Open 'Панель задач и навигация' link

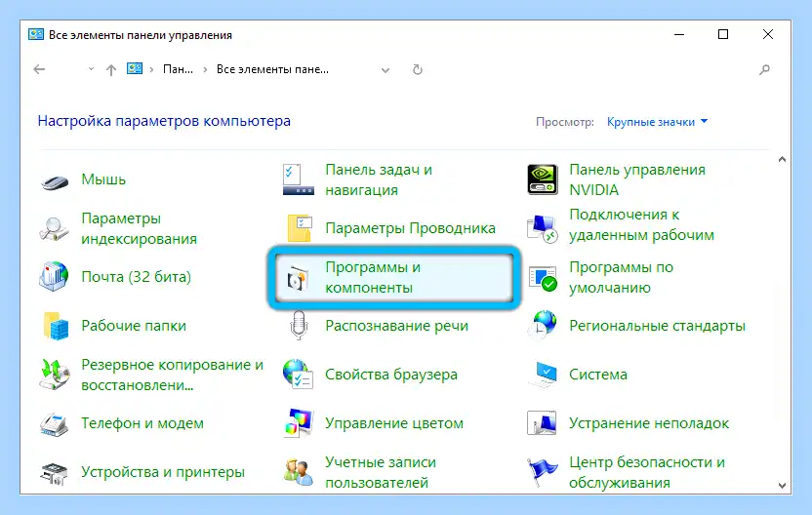(379, 179)
